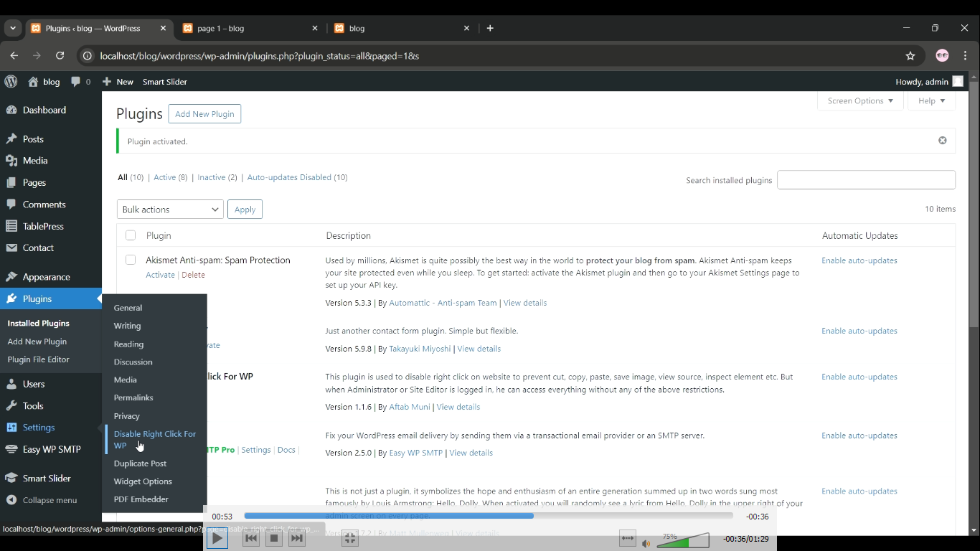Stop video playback
This screenshot has height=551, width=980.
point(273,538)
